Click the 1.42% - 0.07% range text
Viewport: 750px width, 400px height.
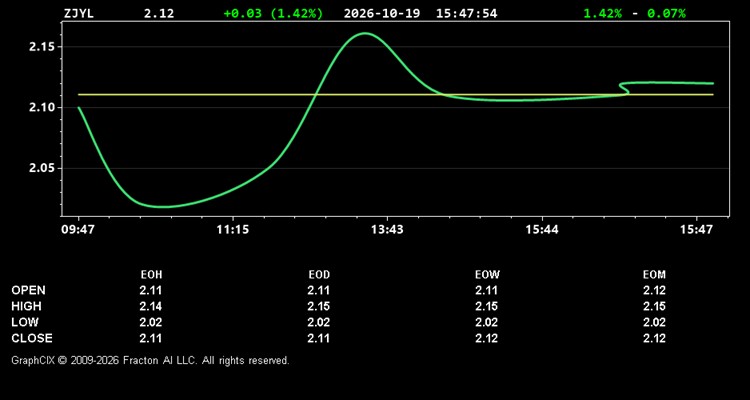(634, 13)
